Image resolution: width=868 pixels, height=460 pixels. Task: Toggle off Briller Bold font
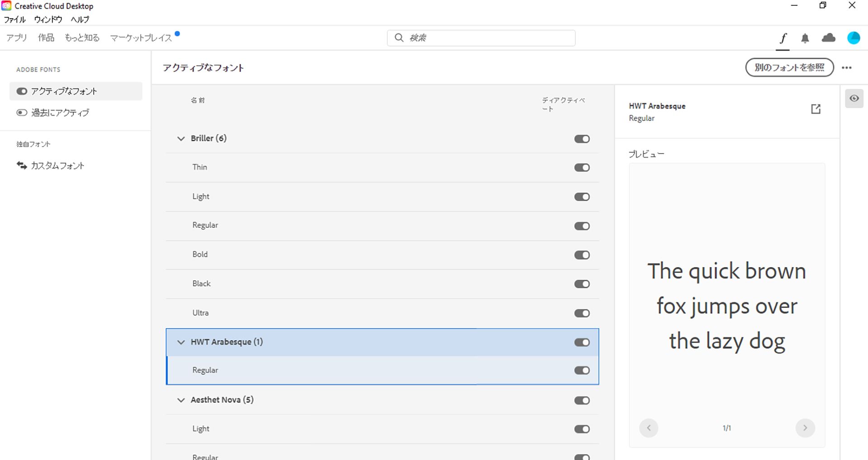pyautogui.click(x=582, y=255)
